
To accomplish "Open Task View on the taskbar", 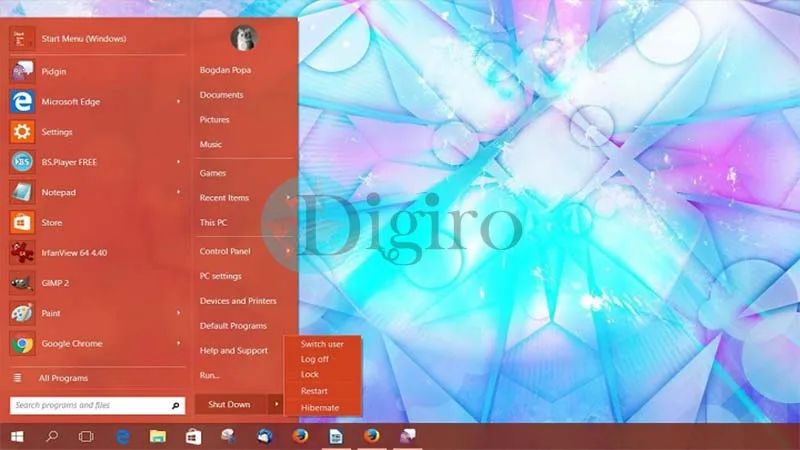I will (x=86, y=437).
